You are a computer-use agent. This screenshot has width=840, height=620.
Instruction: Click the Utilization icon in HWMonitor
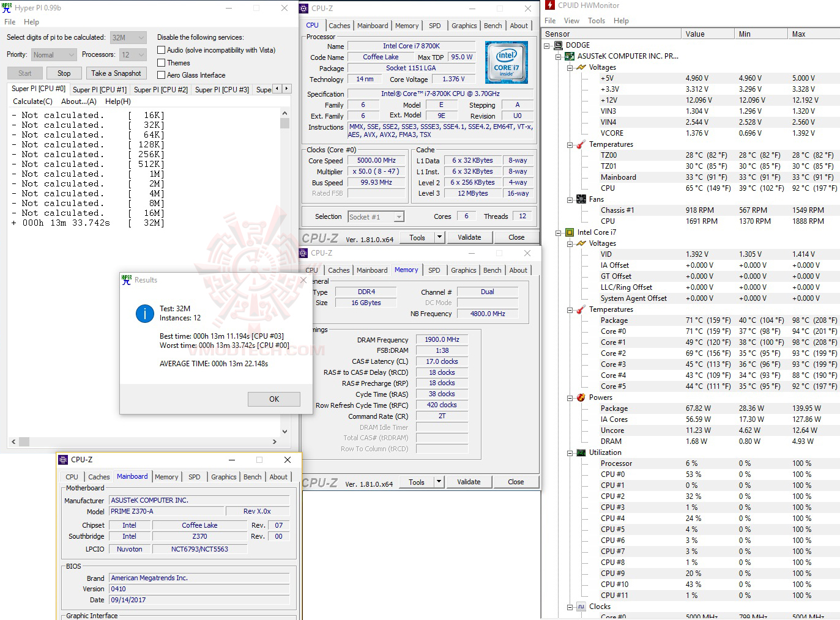click(581, 452)
